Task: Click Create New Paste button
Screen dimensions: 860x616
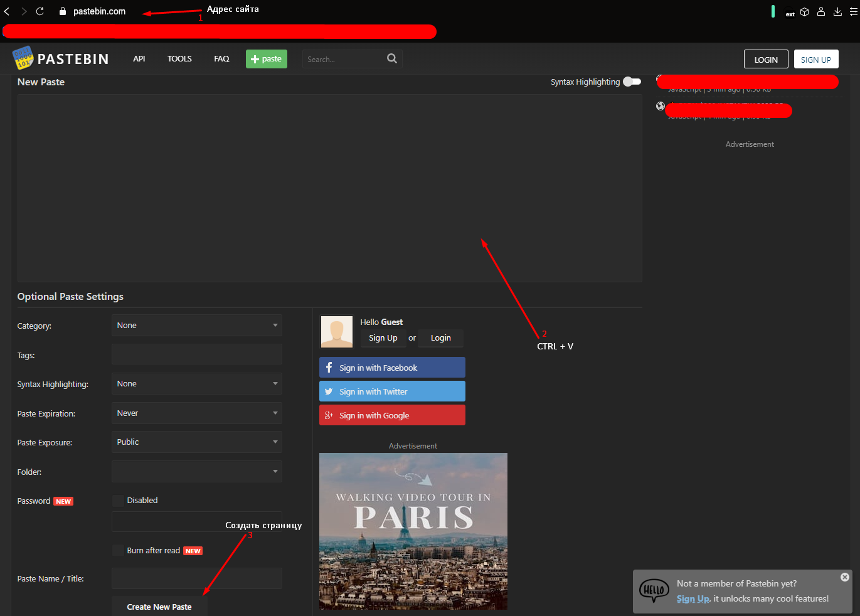Action: pyautogui.click(x=159, y=607)
